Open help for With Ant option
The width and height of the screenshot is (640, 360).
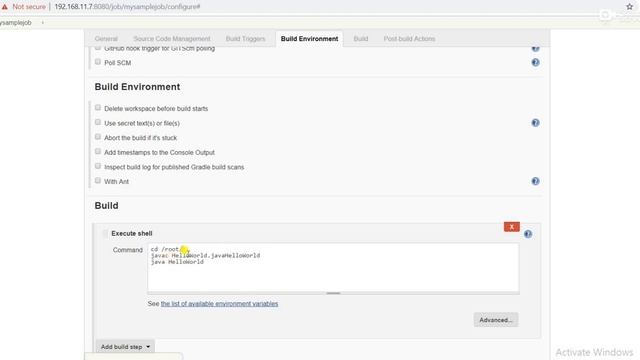click(x=535, y=181)
